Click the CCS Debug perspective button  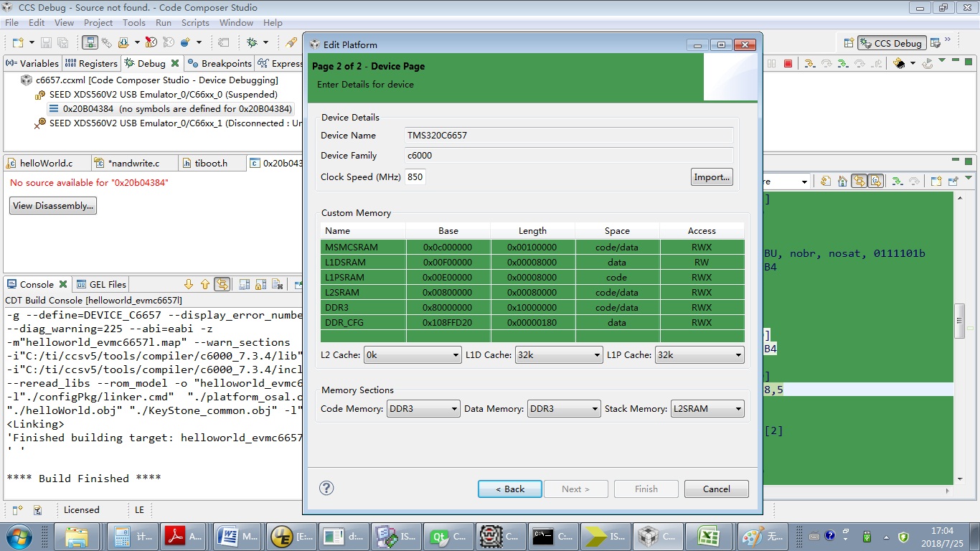(892, 43)
